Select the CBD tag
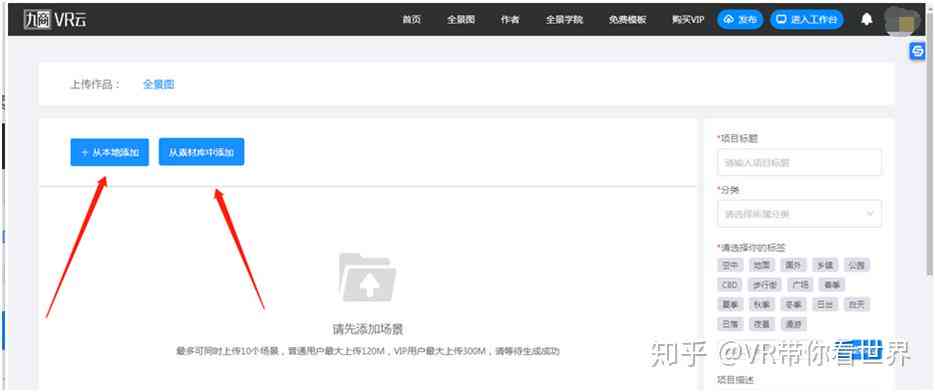The height and width of the screenshot is (392, 935). pos(730,285)
